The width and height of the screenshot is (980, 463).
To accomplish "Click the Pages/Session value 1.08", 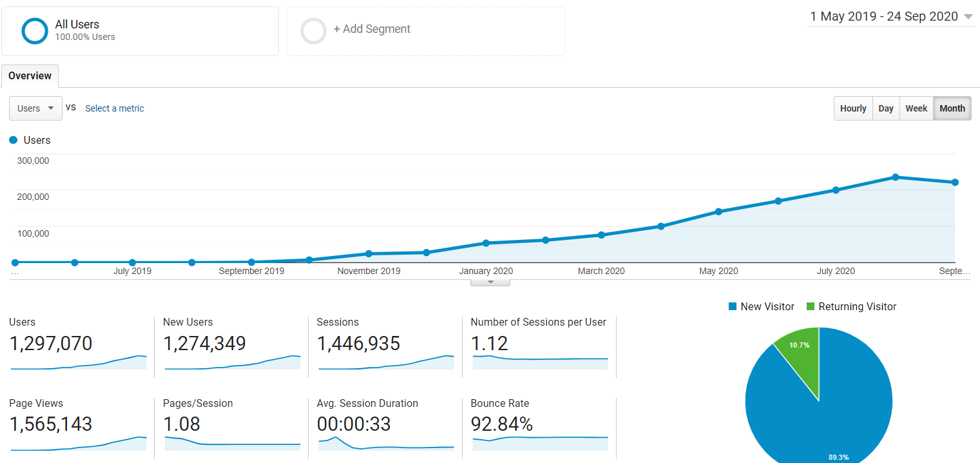I will pos(182,424).
